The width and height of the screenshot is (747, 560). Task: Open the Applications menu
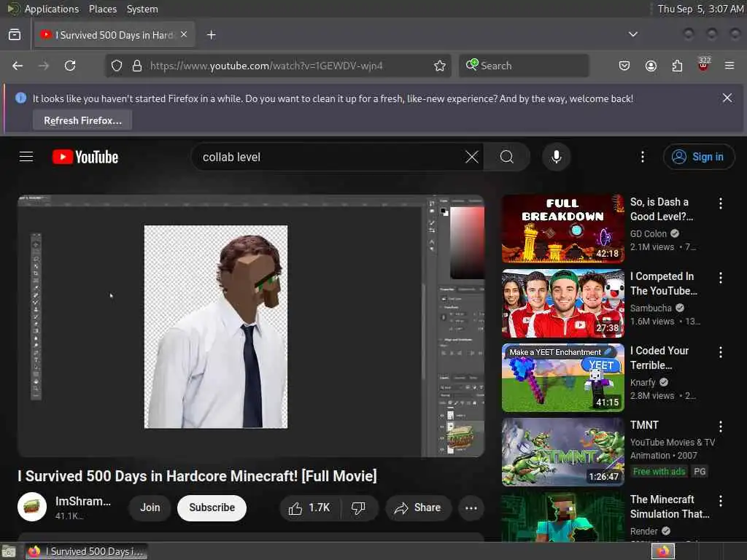[52, 9]
